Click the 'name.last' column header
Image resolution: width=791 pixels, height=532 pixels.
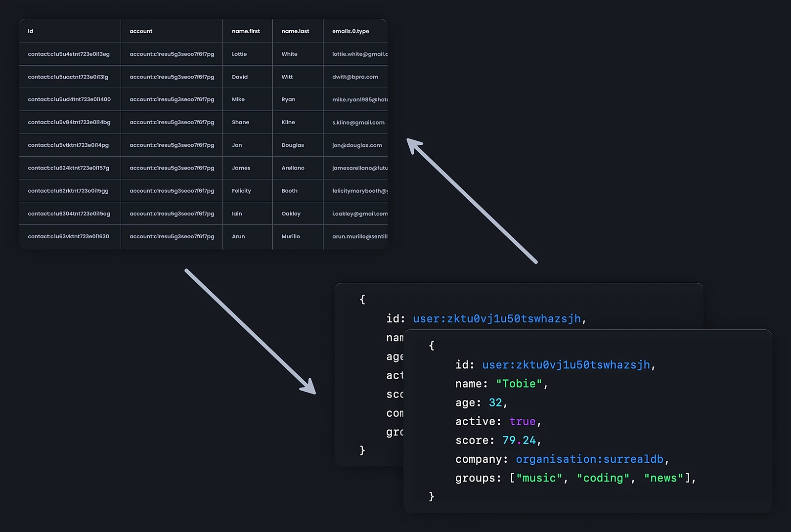pyautogui.click(x=295, y=31)
